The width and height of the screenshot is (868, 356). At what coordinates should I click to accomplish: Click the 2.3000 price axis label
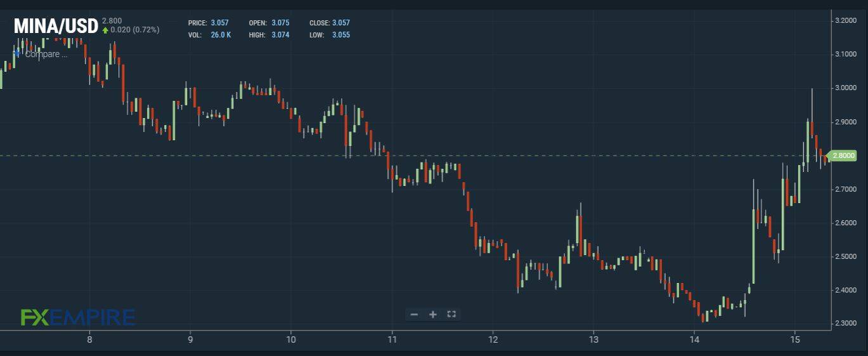(x=846, y=324)
